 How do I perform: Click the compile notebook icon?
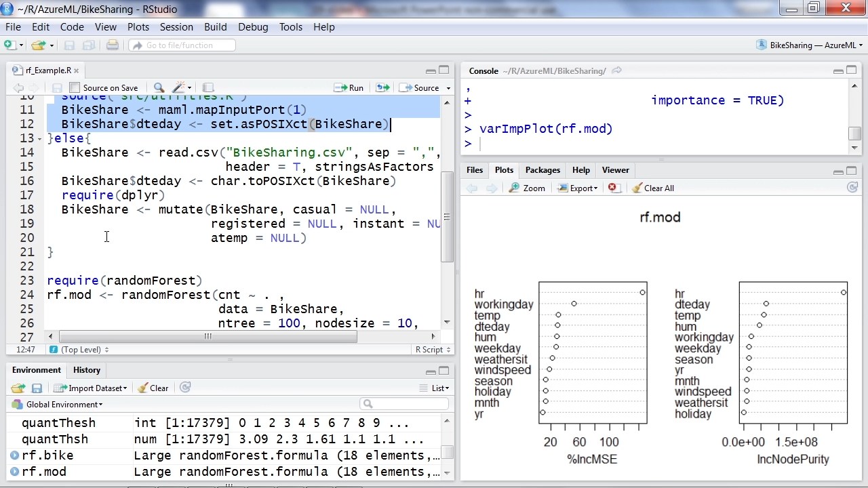click(x=208, y=88)
